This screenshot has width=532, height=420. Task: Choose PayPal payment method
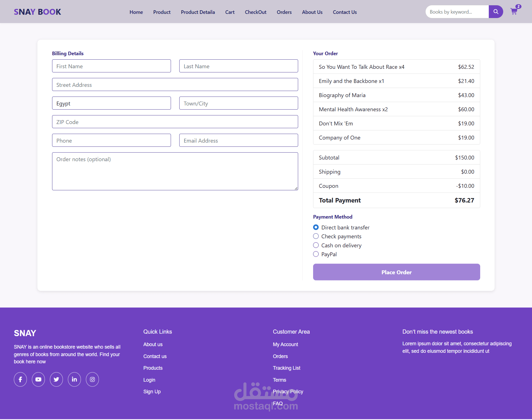point(316,254)
